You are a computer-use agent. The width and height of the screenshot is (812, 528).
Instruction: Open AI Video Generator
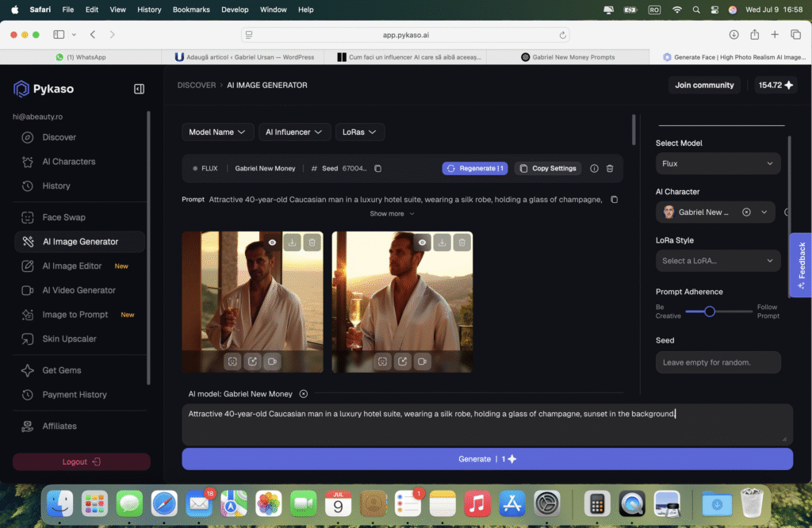[x=79, y=290]
